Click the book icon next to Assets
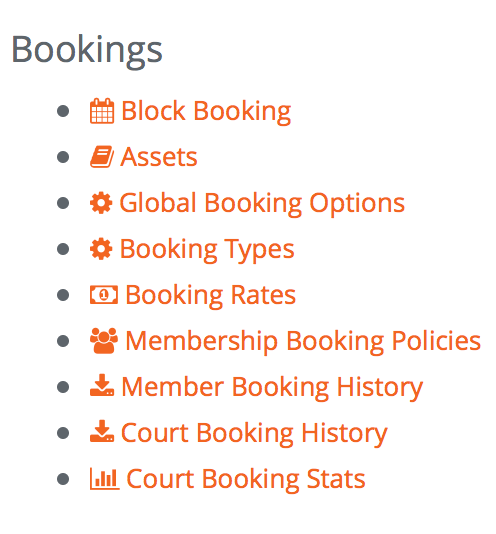Viewport: 496px width, 534px height. (x=102, y=157)
